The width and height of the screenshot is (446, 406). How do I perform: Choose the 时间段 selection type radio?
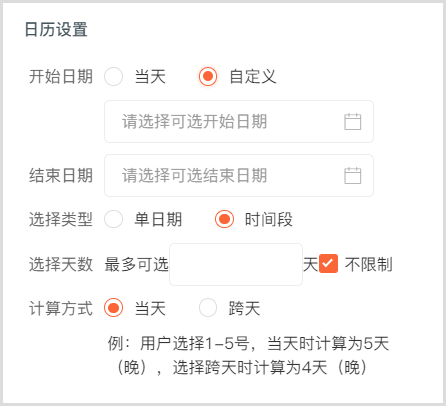pos(224,219)
